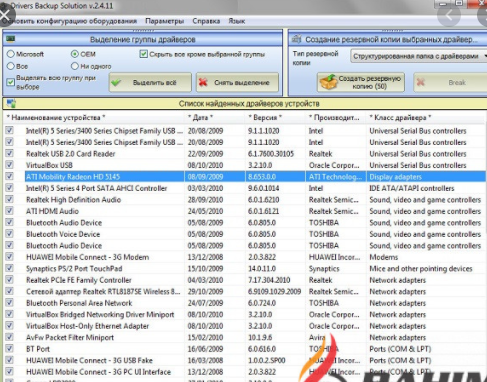The image size is (487, 382).
Task: Sort by Дата column header
Action: (214, 118)
